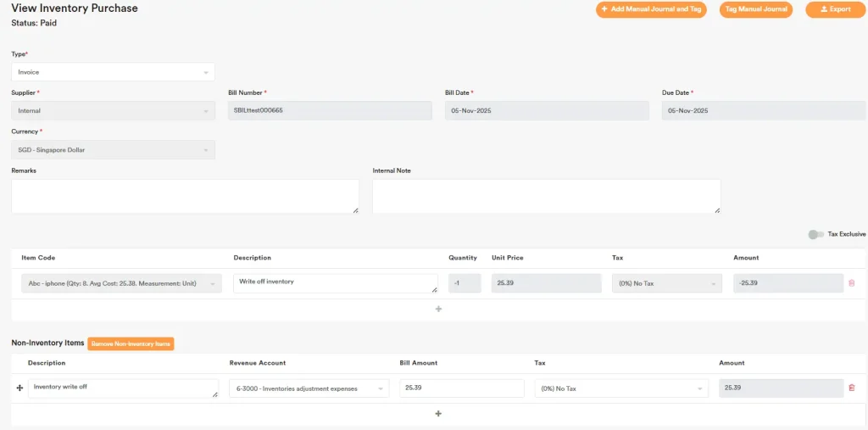Click the Bill Number field

click(330, 110)
